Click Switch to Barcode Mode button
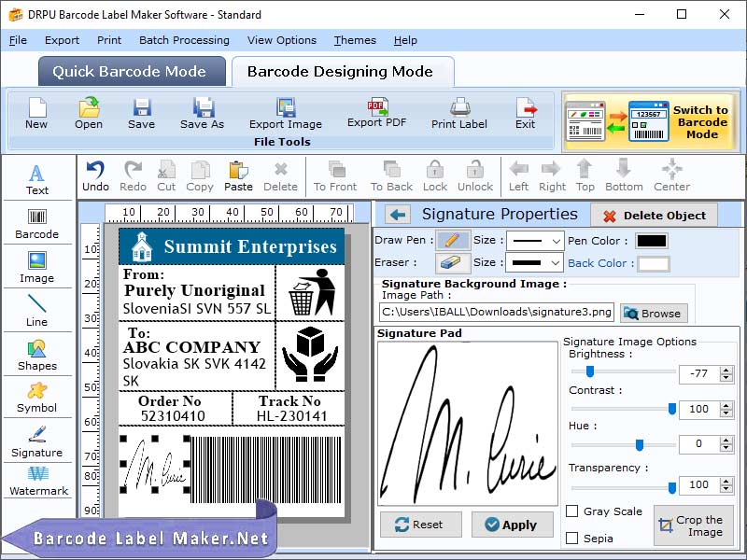Image resolution: width=747 pixels, height=560 pixels. [x=650, y=122]
